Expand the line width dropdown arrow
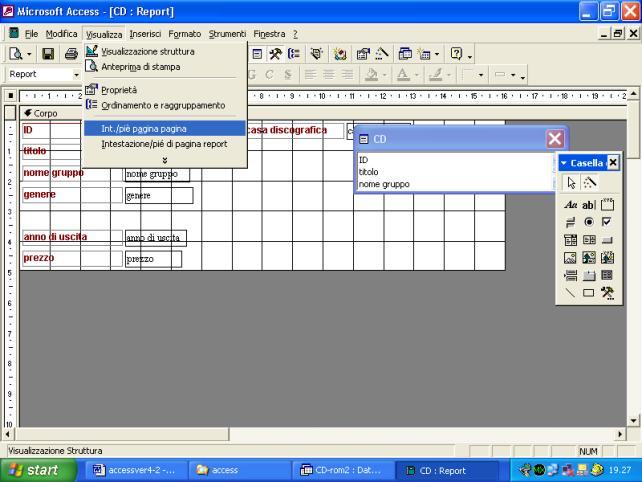 pos(481,75)
